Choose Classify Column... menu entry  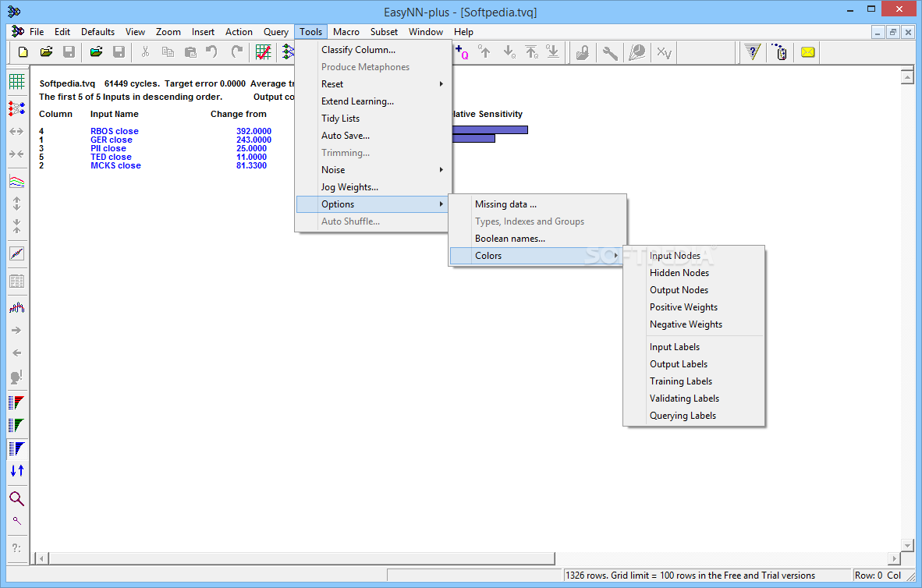(373, 50)
